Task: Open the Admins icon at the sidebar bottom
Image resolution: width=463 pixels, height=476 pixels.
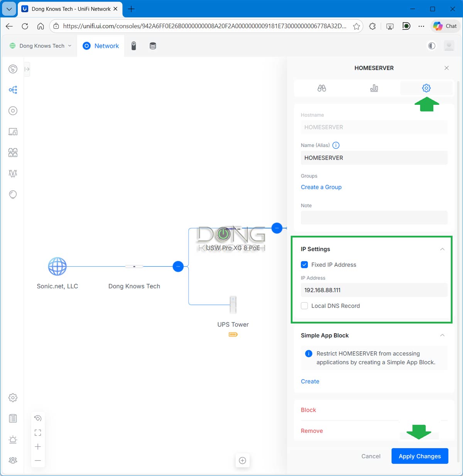Action: tap(13, 460)
